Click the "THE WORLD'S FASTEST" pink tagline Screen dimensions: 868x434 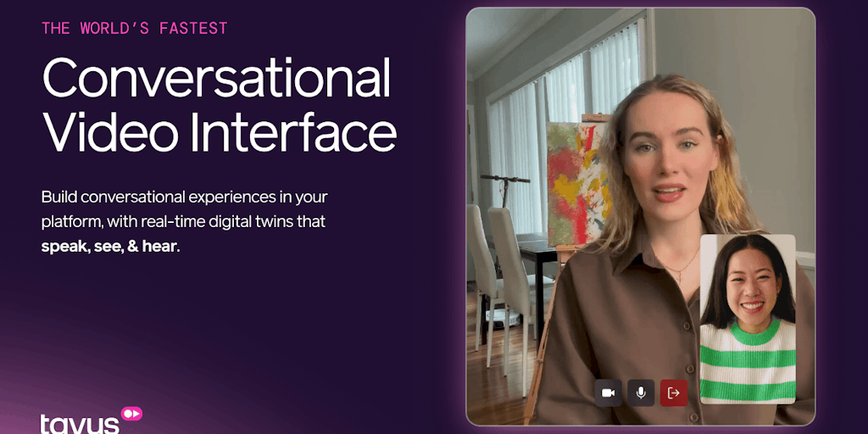pos(135,28)
